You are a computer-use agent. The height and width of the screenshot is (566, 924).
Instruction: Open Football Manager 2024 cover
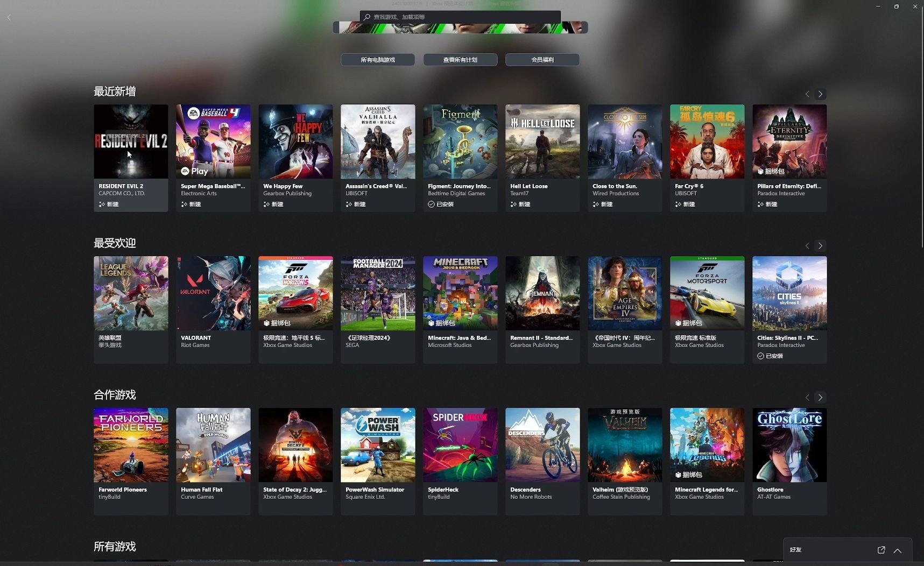(x=378, y=293)
